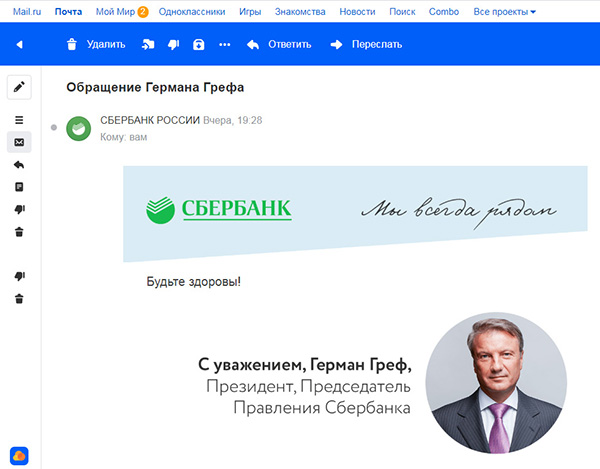Open Игры in top navigation
Screen dimensions: 600x469
[250, 12]
